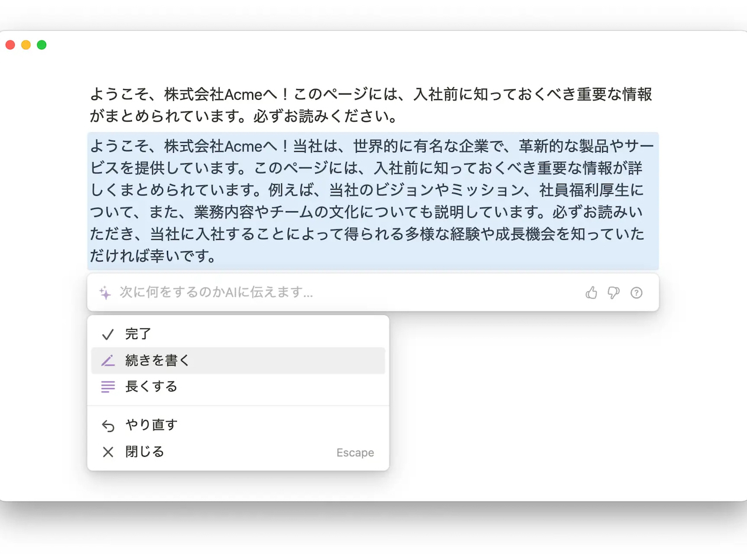Screen dimensions: 747x560
Task: Click the thumbs up feedback icon
Action: 591,292
